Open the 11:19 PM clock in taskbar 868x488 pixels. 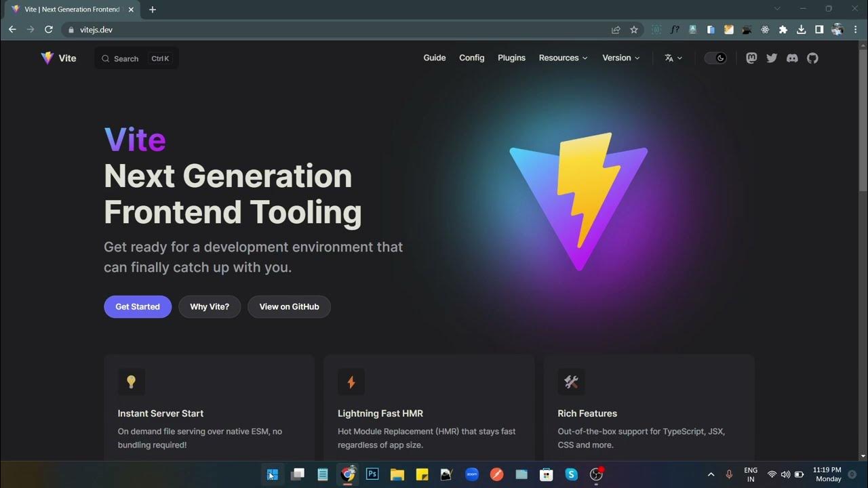(827, 474)
